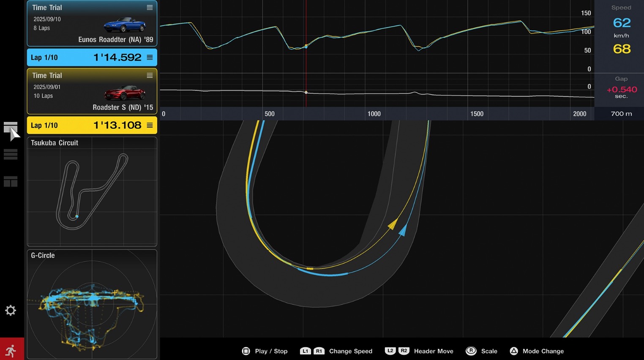This screenshot has height=360, width=644.
Task: Click the Tsukuba Circuit mini map
Action: pos(92,192)
